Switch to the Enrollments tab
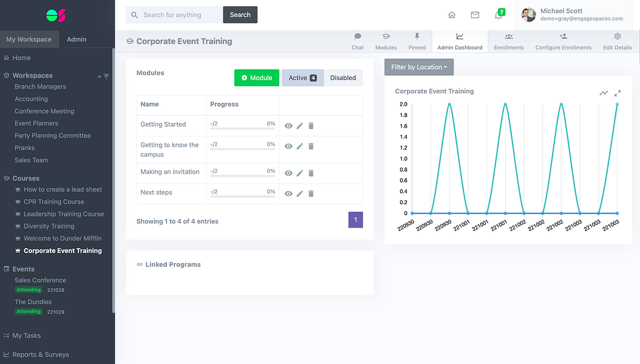The height and width of the screenshot is (364, 640). pos(509,42)
